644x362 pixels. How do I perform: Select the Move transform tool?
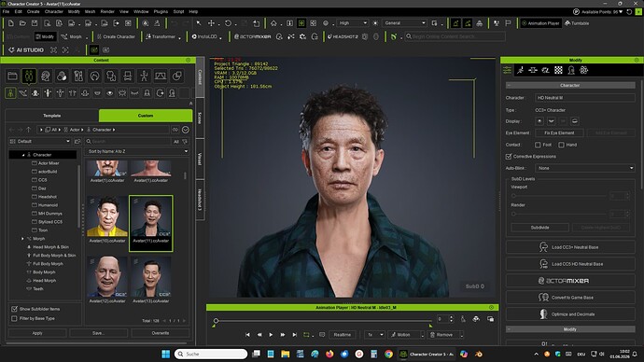click(x=211, y=23)
